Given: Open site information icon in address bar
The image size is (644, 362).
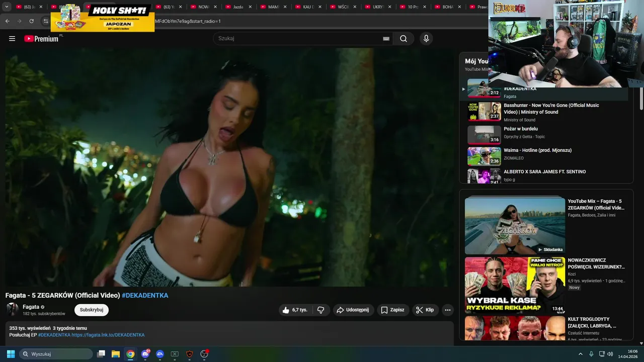Looking at the screenshot, I should click(45, 21).
